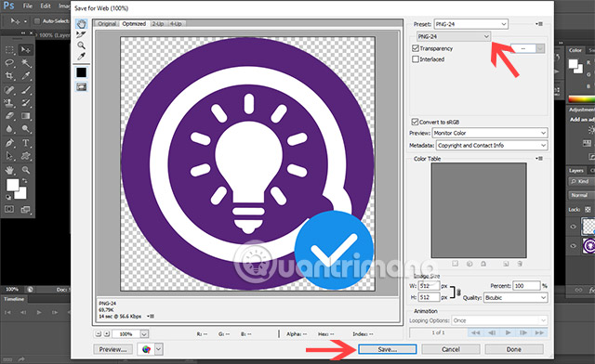This screenshot has width=595, height=364.
Task: Hide the purple logo layer
Action: (x=574, y=246)
